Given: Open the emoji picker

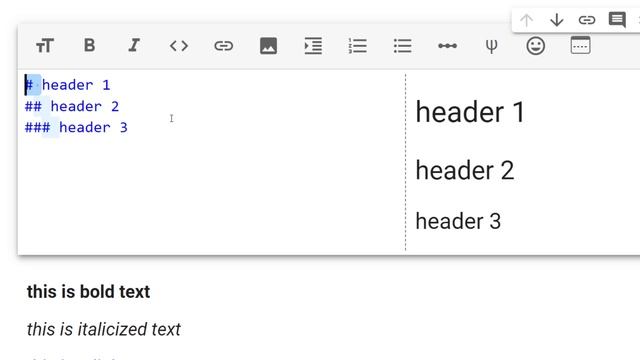Looking at the screenshot, I should pyautogui.click(x=536, y=46).
